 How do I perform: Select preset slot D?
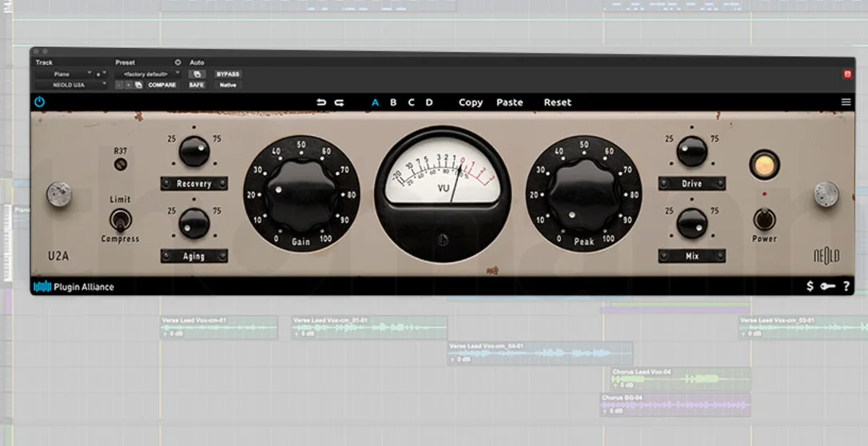[429, 102]
